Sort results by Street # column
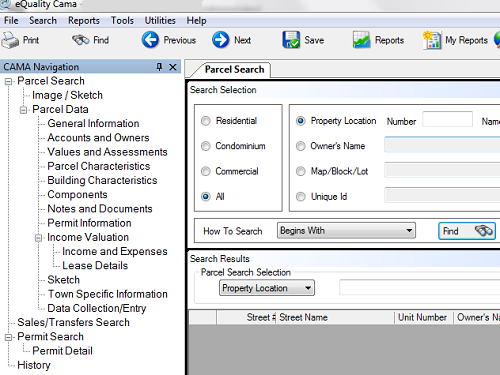The width and height of the screenshot is (500, 375). [246, 317]
